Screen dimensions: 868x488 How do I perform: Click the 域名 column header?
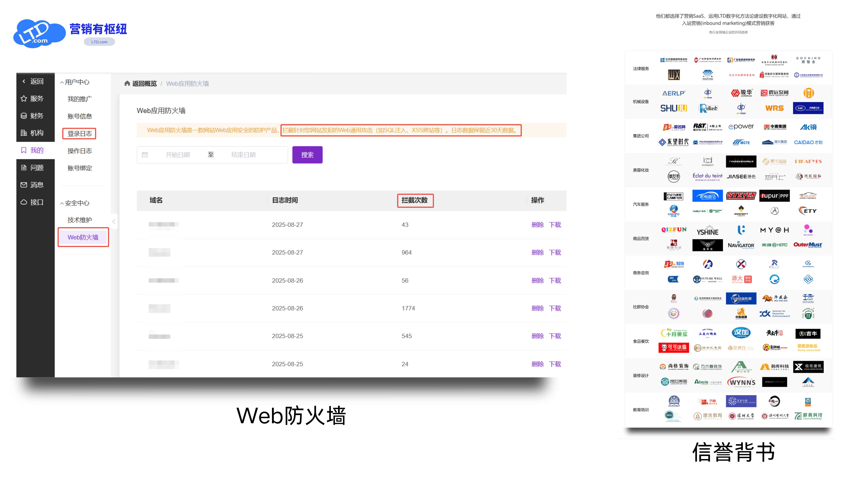156,200
